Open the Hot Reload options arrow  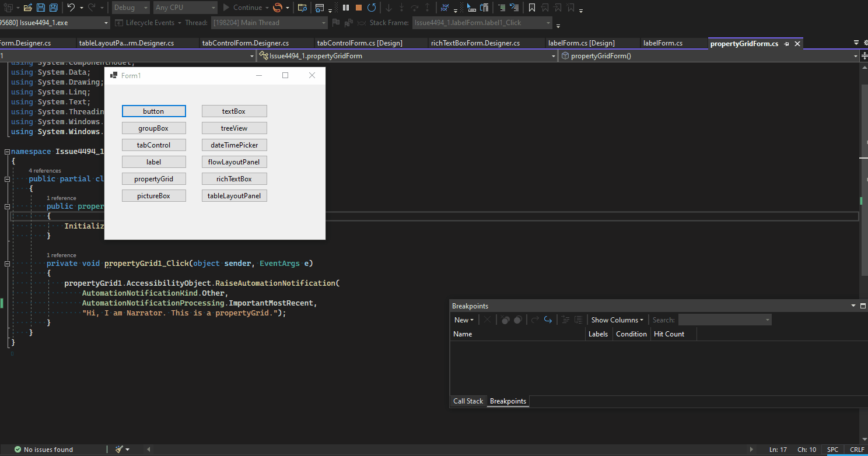pos(288,8)
